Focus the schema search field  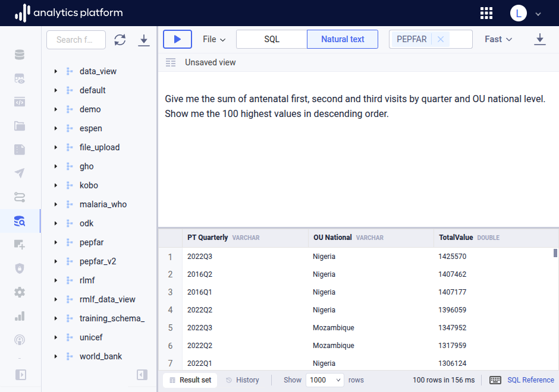tap(76, 40)
